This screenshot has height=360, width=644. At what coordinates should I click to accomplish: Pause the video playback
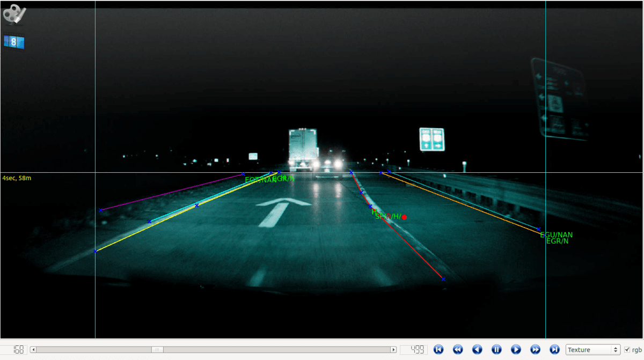pos(496,349)
